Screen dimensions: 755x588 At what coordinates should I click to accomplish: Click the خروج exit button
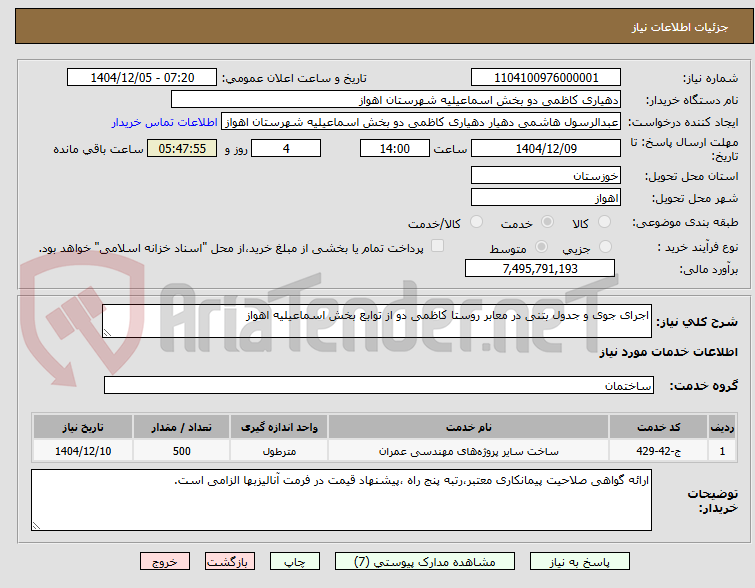click(x=165, y=562)
